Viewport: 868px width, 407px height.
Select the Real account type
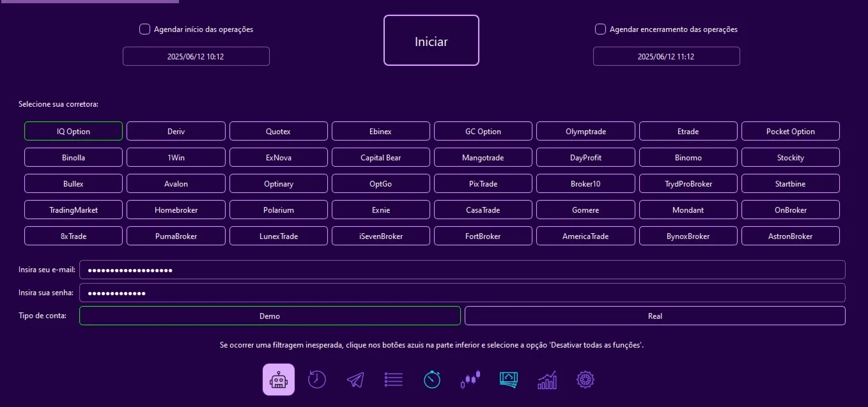click(x=655, y=316)
